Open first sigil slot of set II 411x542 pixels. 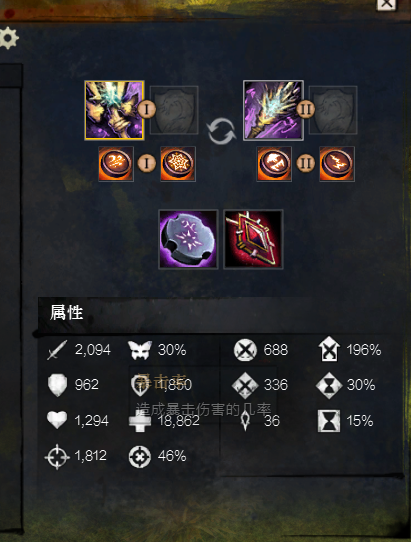pyautogui.click(x=274, y=164)
